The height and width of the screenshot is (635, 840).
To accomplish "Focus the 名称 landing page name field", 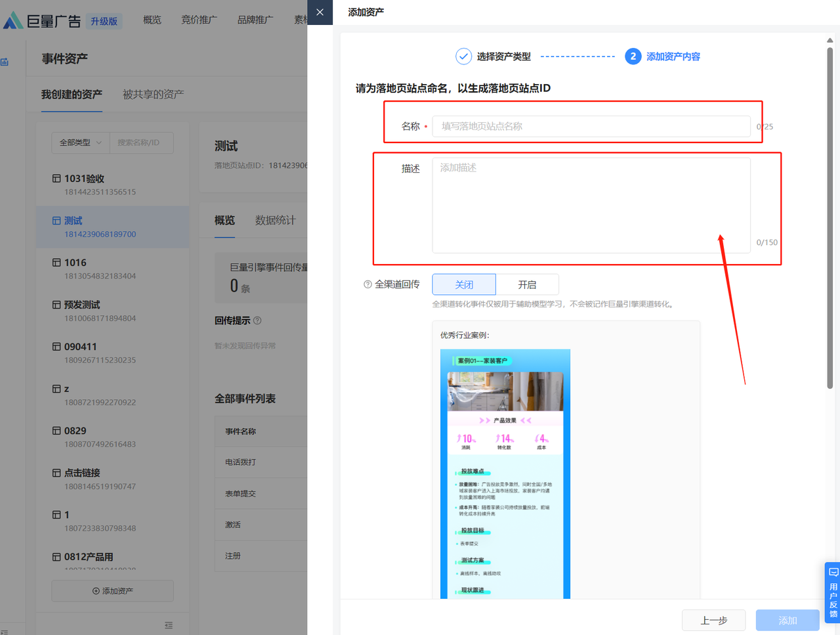I will tap(591, 126).
